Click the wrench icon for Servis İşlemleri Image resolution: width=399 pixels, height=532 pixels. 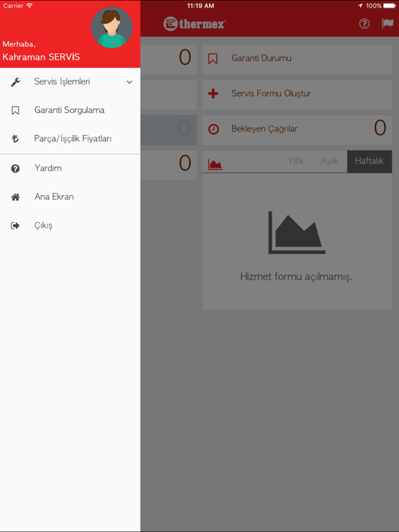[x=15, y=82]
